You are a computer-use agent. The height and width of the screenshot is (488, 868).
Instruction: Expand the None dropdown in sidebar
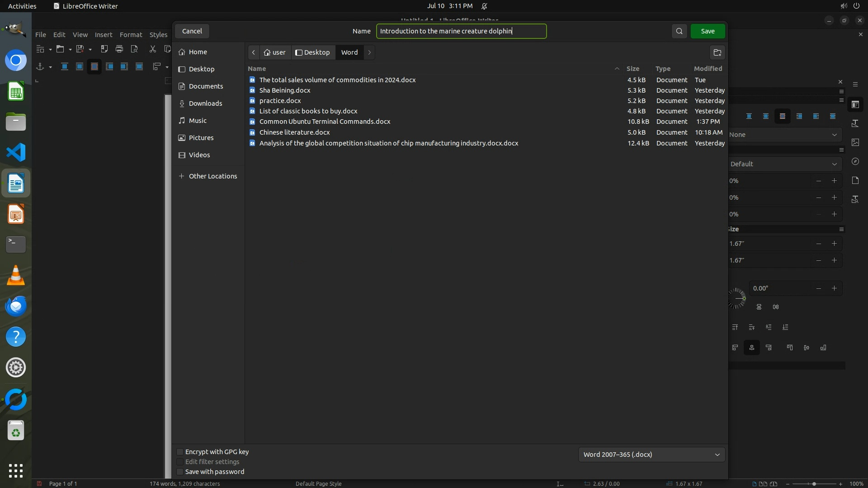pyautogui.click(x=784, y=135)
